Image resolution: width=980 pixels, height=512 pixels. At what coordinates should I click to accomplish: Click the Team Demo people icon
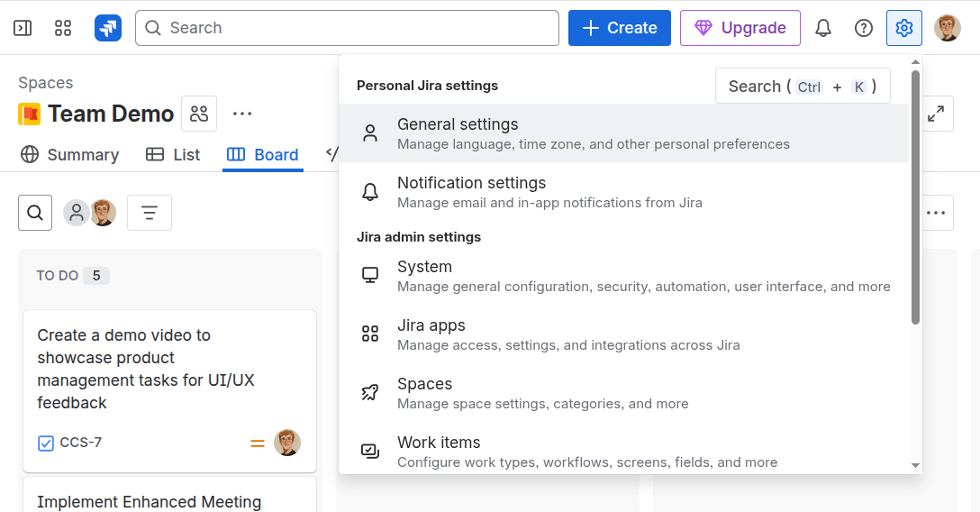click(199, 114)
